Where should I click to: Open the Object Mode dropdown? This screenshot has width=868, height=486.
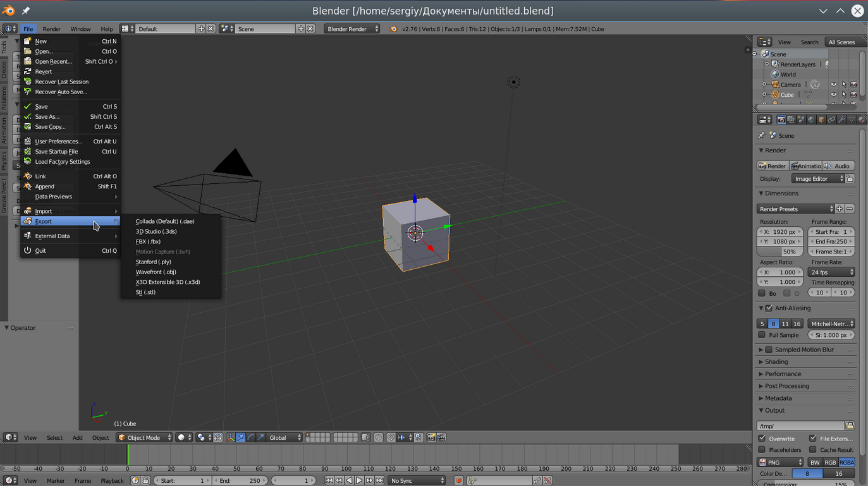point(144,437)
